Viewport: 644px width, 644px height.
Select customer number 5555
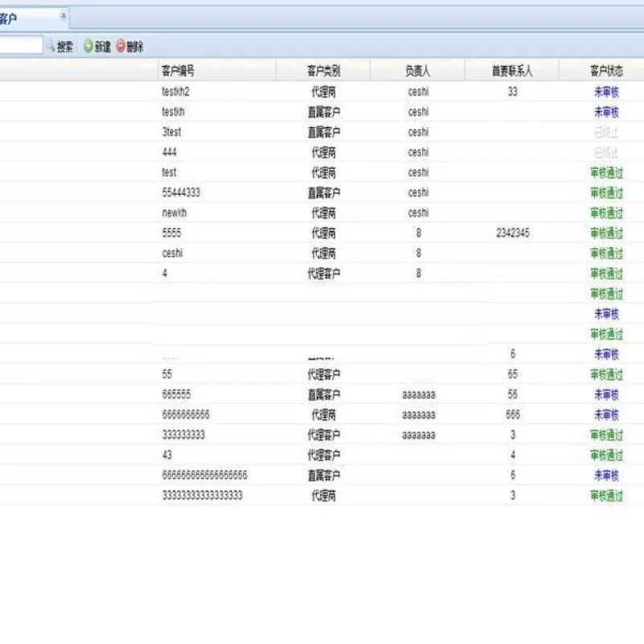pos(171,233)
